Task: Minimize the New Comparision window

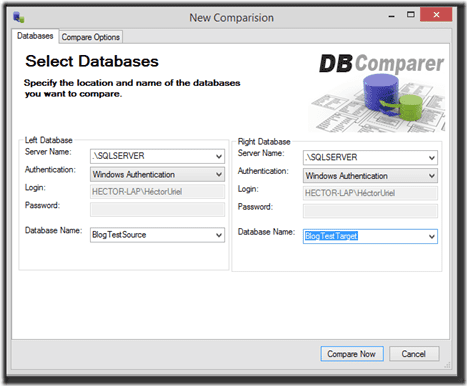Action: pyautogui.click(x=392, y=15)
